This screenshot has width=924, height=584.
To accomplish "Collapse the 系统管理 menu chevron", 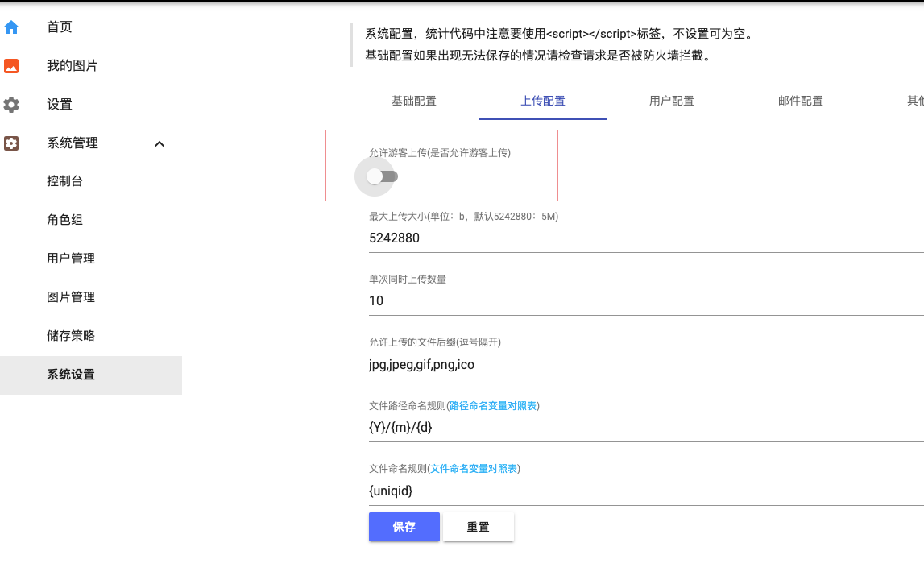I will [x=160, y=144].
